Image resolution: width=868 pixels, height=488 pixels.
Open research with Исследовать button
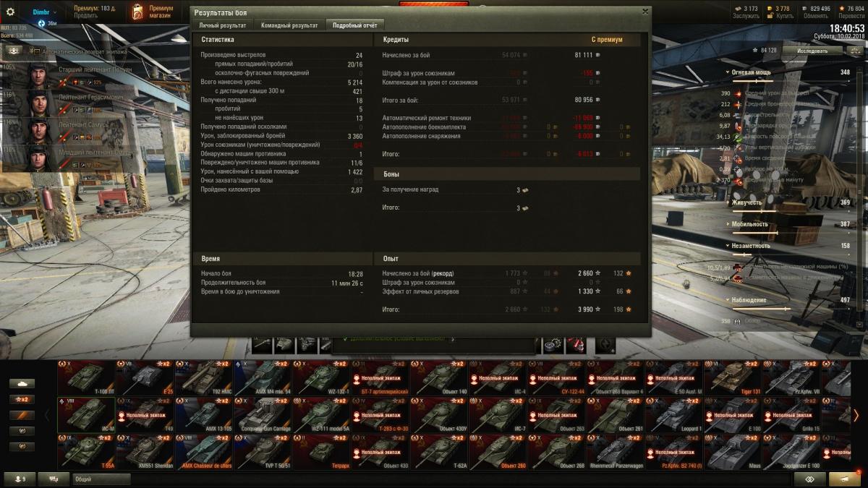[813, 51]
